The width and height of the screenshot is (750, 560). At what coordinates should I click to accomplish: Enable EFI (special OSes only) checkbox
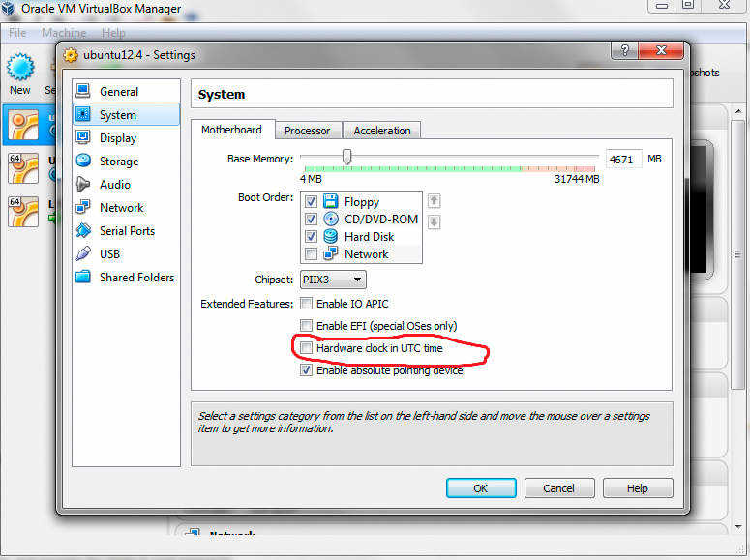pyautogui.click(x=306, y=326)
